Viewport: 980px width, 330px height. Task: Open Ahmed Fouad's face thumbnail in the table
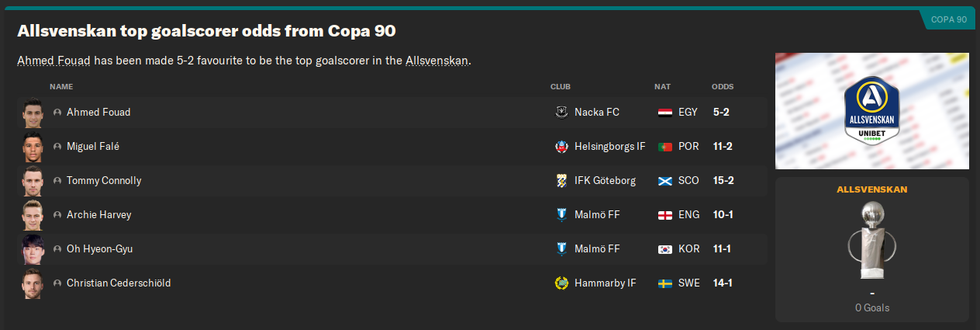click(32, 113)
